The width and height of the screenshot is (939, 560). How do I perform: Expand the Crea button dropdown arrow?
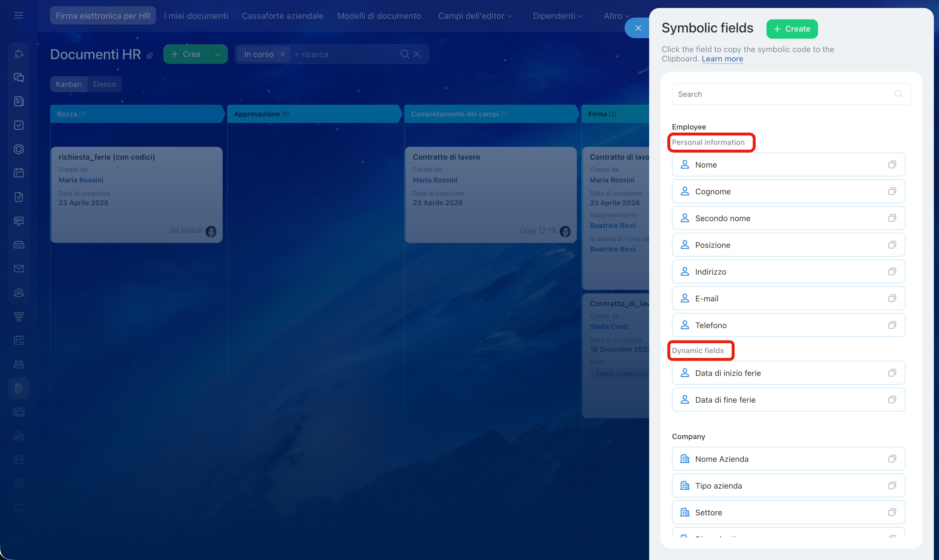coord(218,54)
